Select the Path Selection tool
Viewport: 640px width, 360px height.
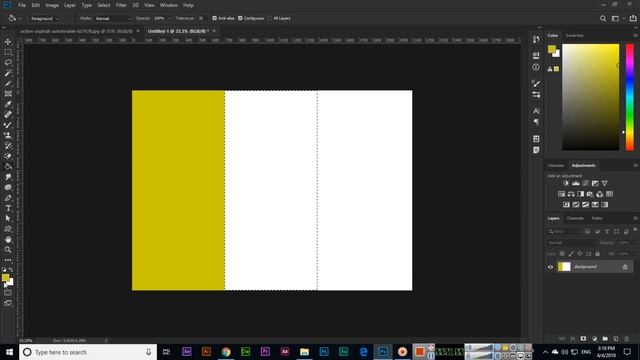(8, 218)
